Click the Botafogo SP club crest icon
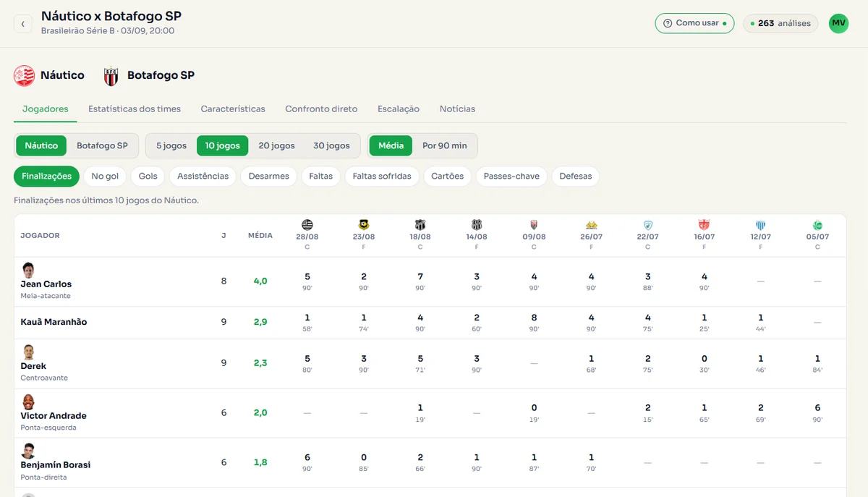The image size is (868, 497). coord(111,76)
